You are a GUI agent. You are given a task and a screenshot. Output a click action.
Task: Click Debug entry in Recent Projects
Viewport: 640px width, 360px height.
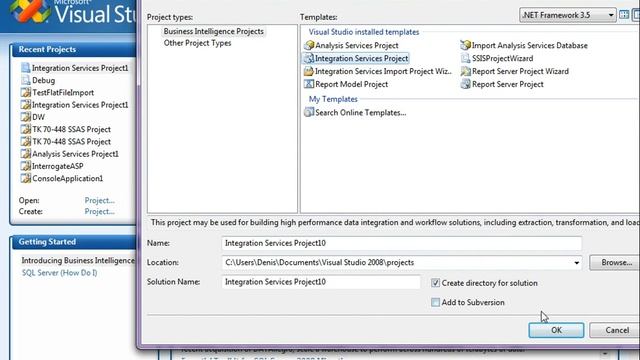click(44, 80)
